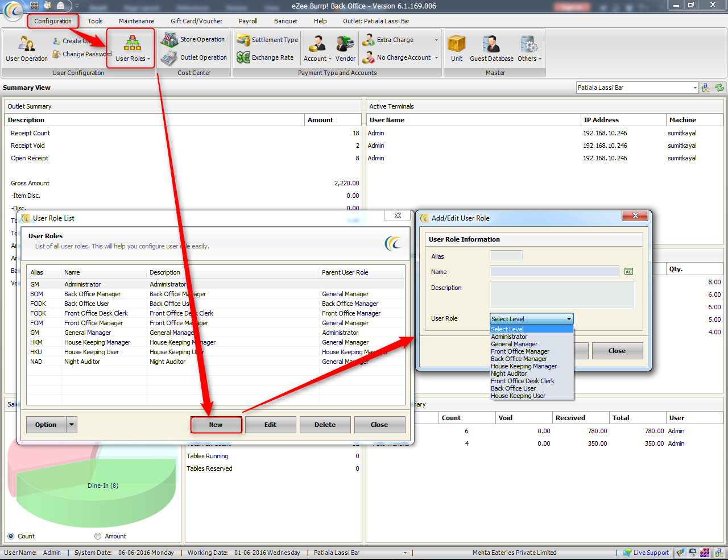Select the Amount radio button

tap(98, 536)
